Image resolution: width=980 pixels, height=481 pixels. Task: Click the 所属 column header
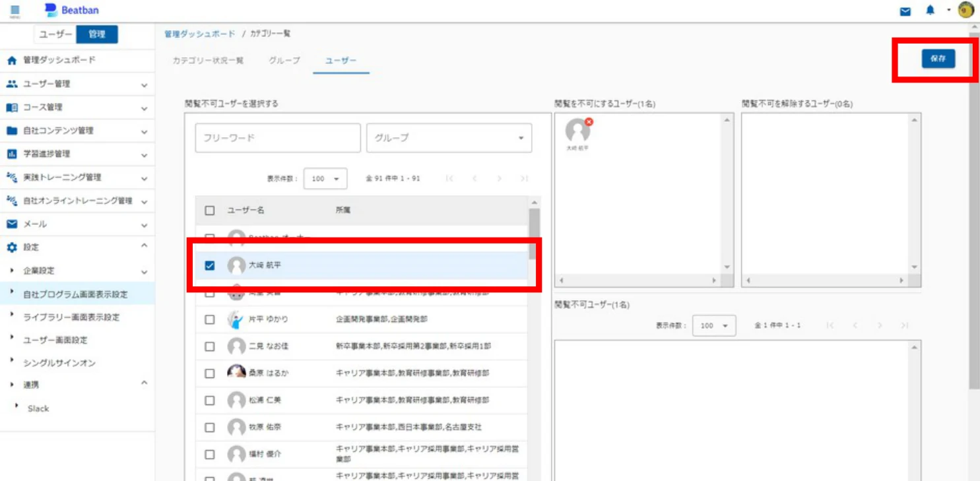point(343,210)
